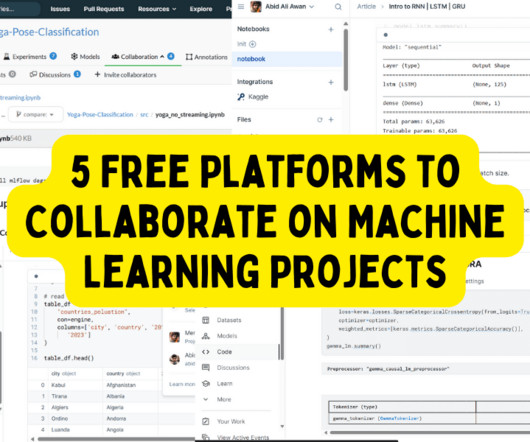530x442 pixels.
Task: Select Code in the sidebar
Action: click(x=224, y=352)
